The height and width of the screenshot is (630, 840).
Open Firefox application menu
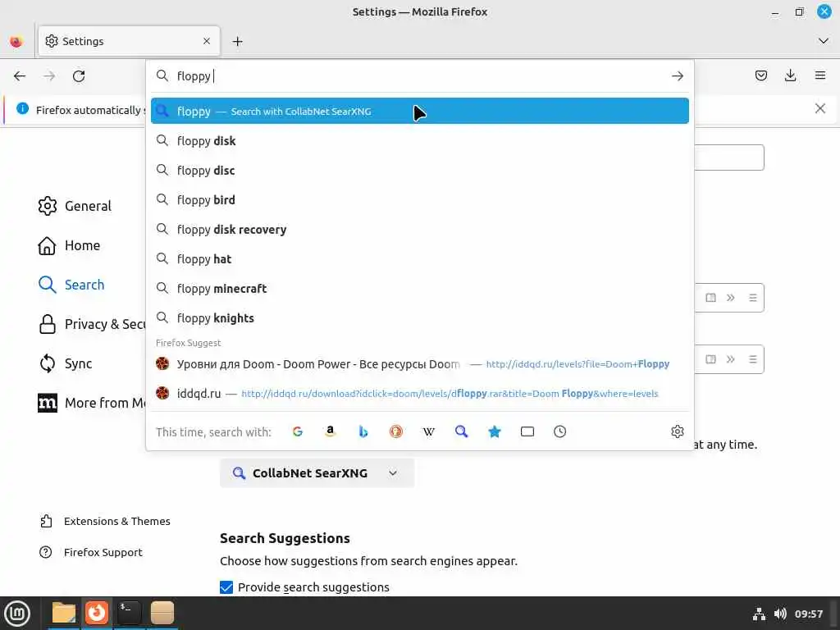tap(820, 75)
